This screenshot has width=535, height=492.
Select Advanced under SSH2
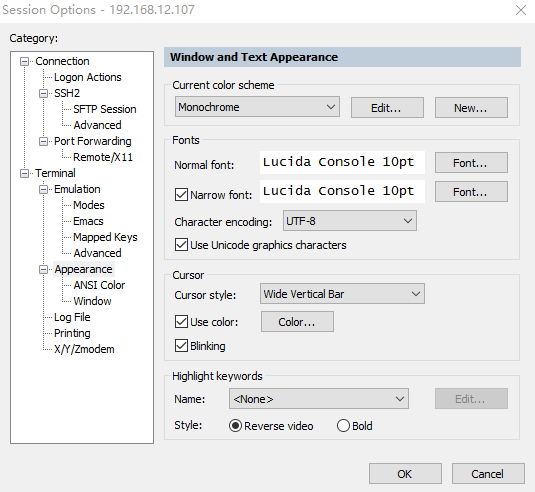tap(97, 125)
